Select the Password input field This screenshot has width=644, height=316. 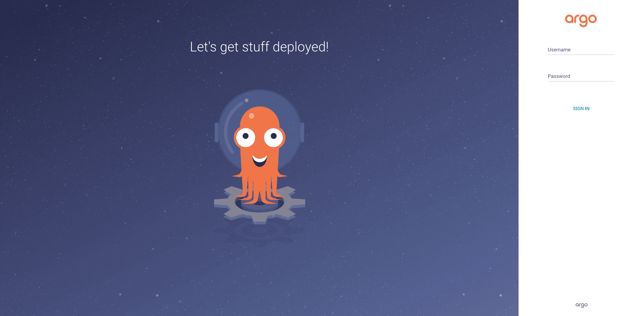pos(581,76)
